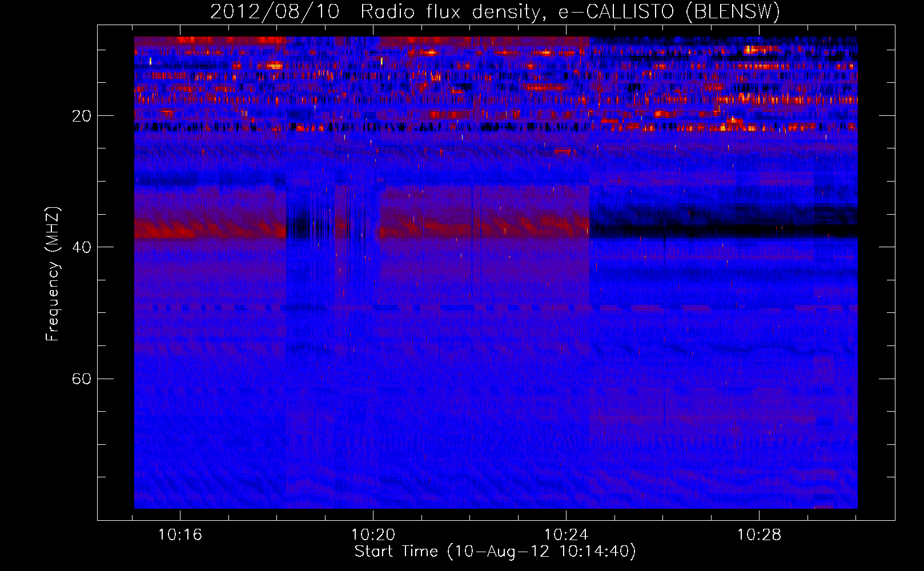Screen dimensions: 924x571
Task: Click the '10:28' time tick label
Action: [759, 535]
